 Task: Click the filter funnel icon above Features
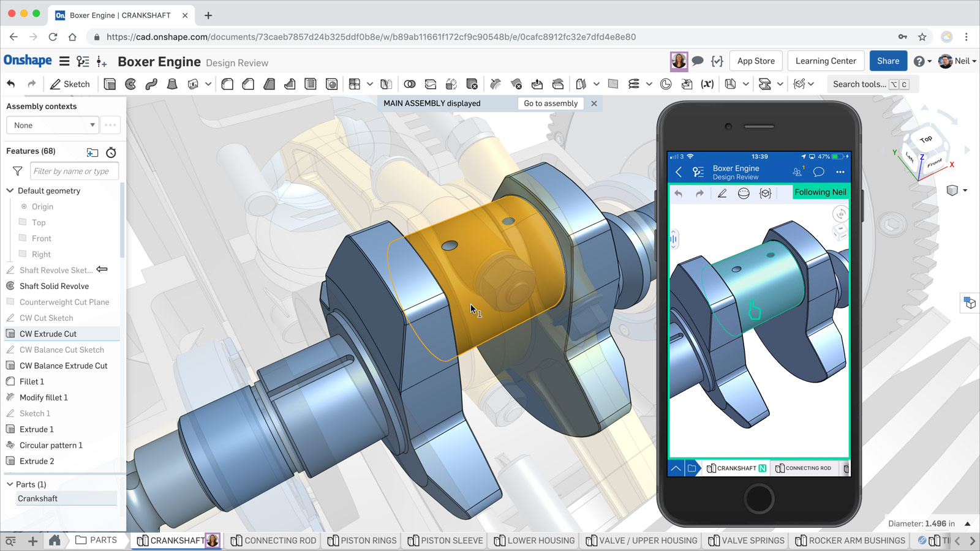pyautogui.click(x=17, y=171)
